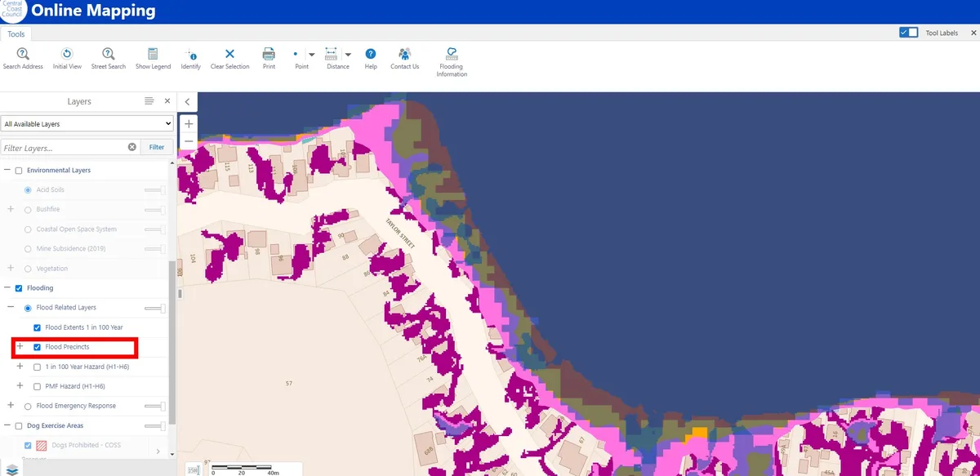Viewport: 980px width, 476px height.
Task: Click the Flood Related Layers opacity slider
Action: coord(155,308)
